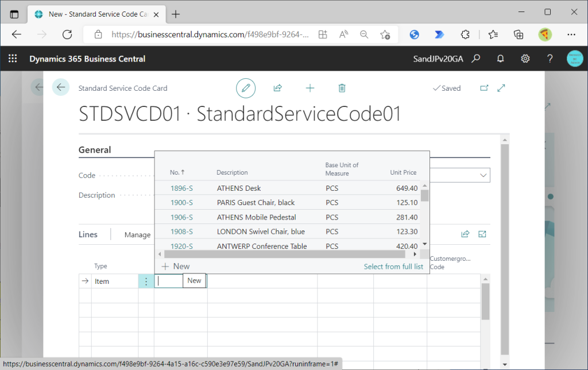The height and width of the screenshot is (370, 588).
Task: Click PARIS Guest Chair, black description
Action: [x=256, y=203]
